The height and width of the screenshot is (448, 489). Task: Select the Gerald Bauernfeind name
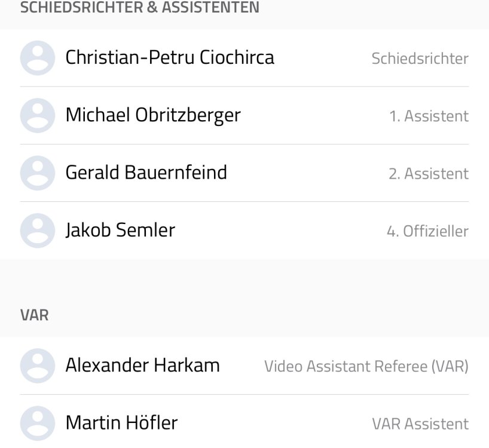tap(146, 173)
